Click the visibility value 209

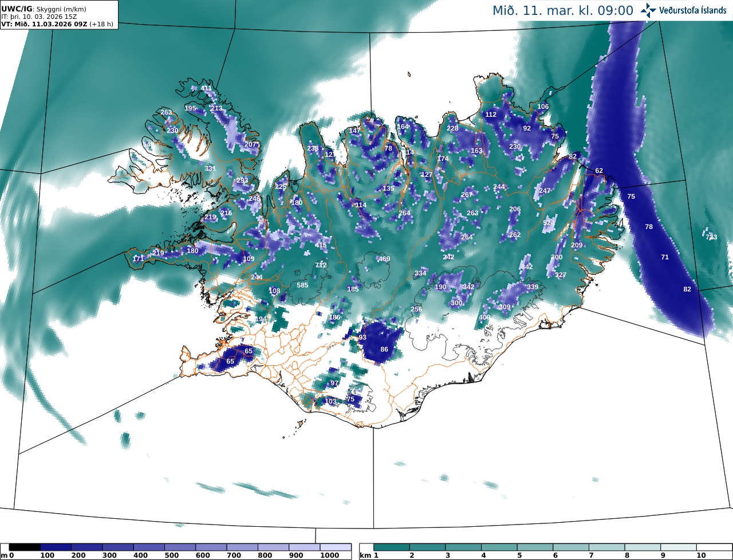(577, 245)
